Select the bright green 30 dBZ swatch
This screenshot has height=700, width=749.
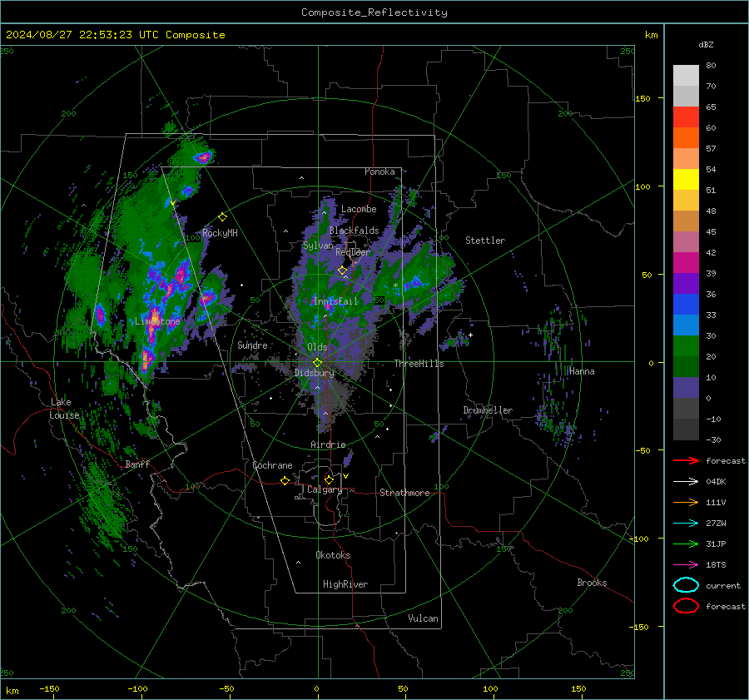tap(686, 345)
